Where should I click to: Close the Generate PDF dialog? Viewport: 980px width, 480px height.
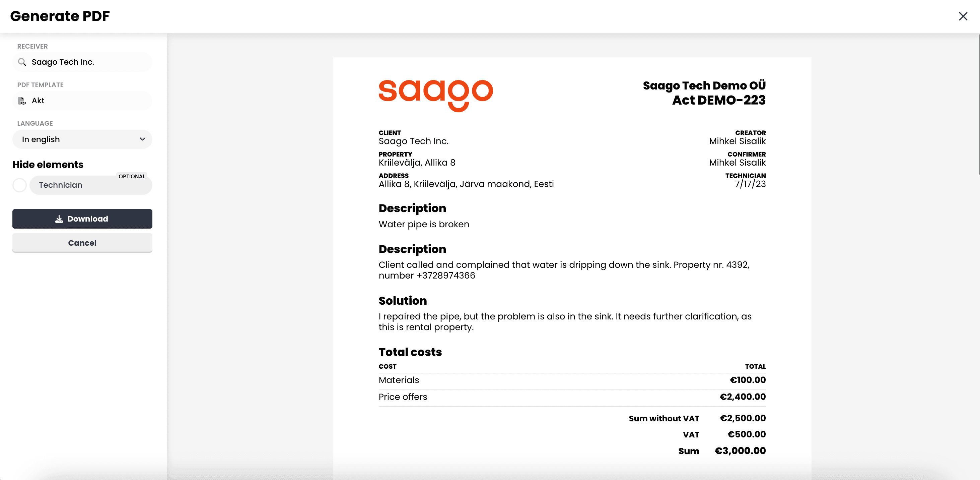[x=963, y=16]
